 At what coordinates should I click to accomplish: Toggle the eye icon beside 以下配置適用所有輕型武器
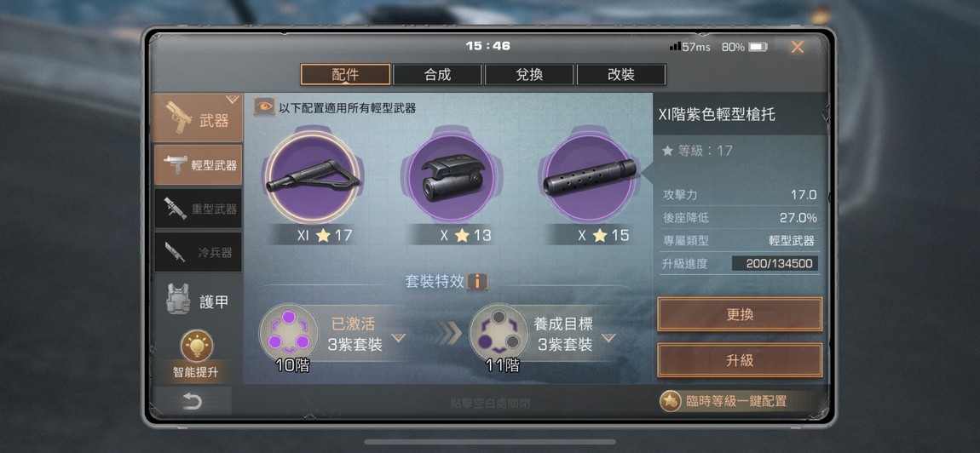[x=264, y=106]
